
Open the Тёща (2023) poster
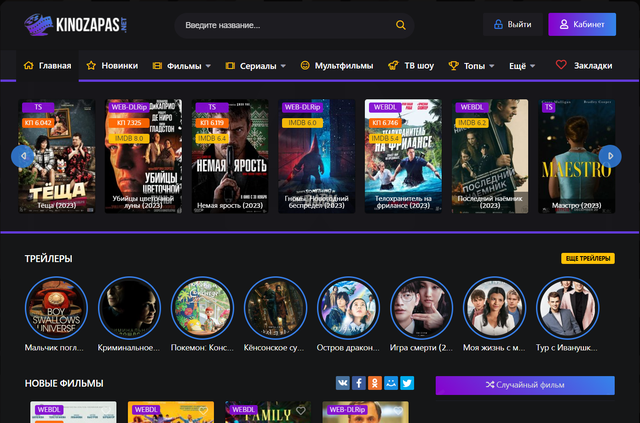(57, 156)
